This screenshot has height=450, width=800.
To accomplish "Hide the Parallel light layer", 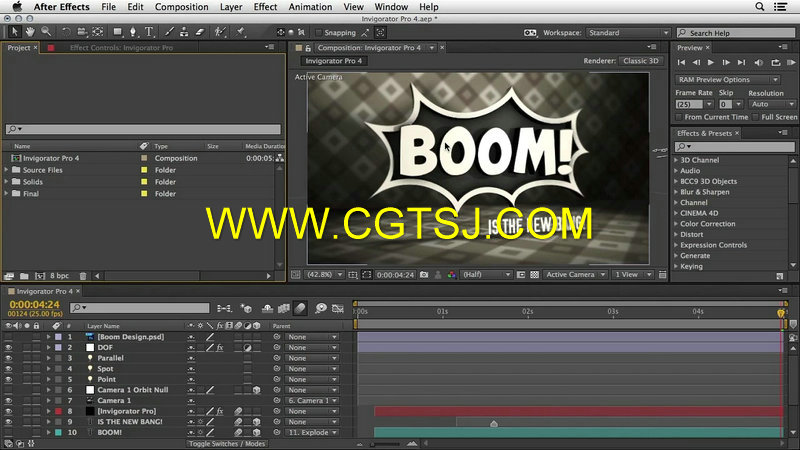I will click(x=8, y=358).
